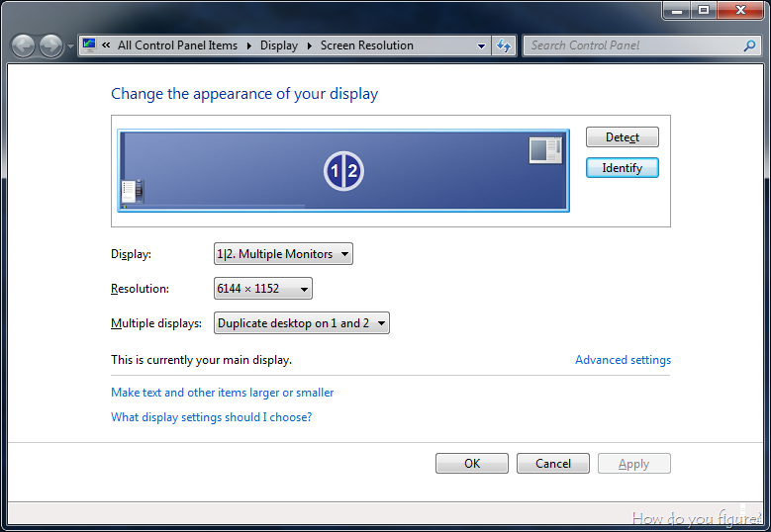771x532 pixels.
Task: Click the Refresh button beside address bar
Action: [505, 45]
